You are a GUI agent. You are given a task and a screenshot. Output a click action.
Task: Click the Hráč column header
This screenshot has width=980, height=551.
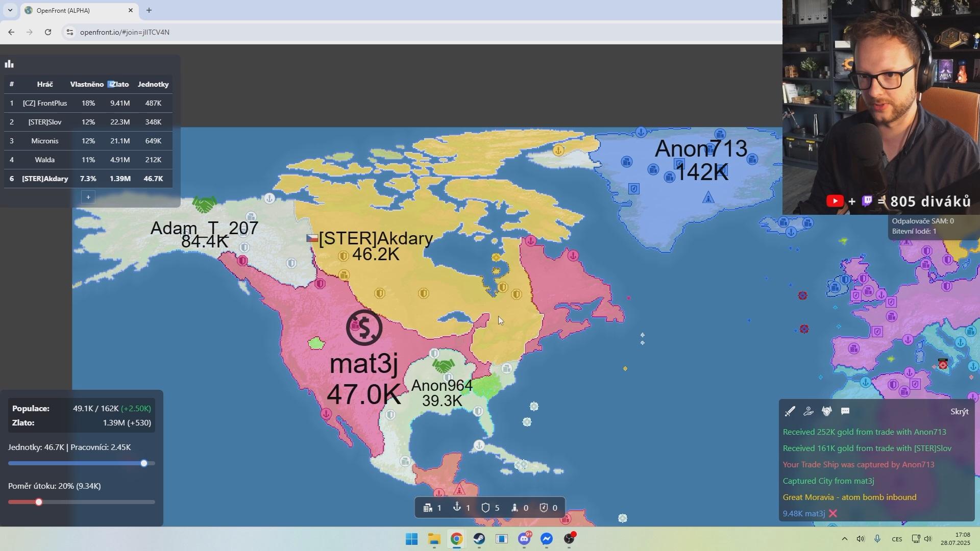[x=45, y=84]
